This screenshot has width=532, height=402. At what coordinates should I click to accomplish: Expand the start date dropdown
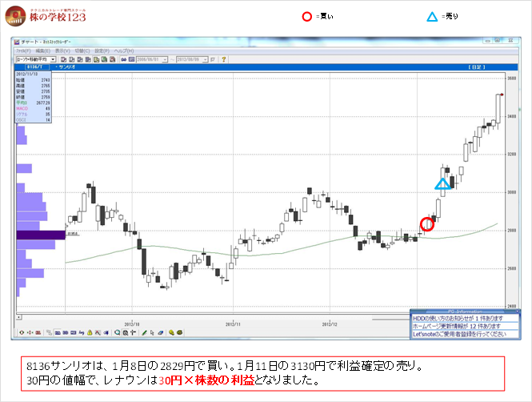166,59
